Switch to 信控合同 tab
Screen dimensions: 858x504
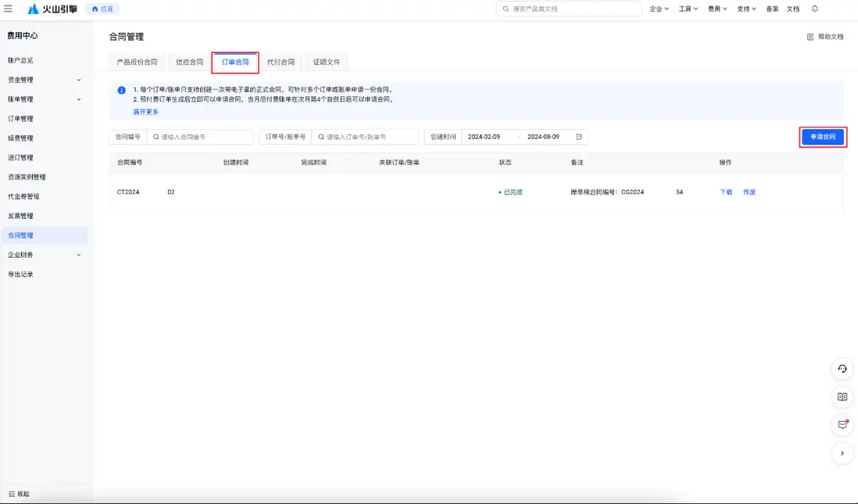pyautogui.click(x=189, y=62)
